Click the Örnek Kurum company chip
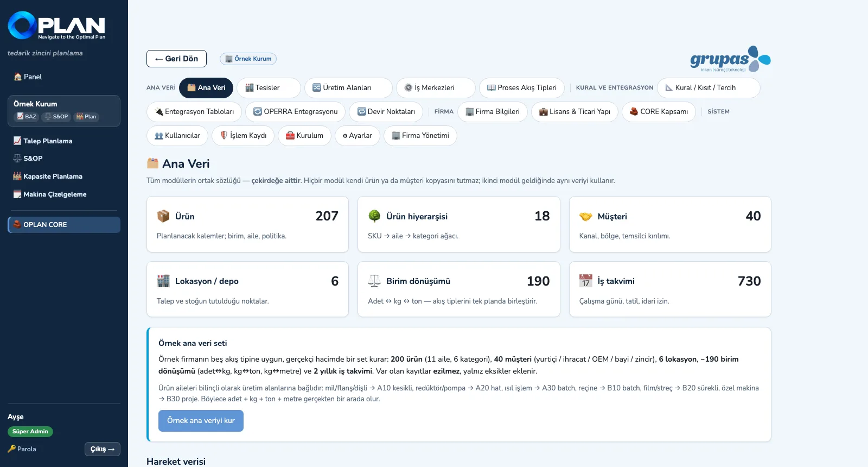 (248, 59)
